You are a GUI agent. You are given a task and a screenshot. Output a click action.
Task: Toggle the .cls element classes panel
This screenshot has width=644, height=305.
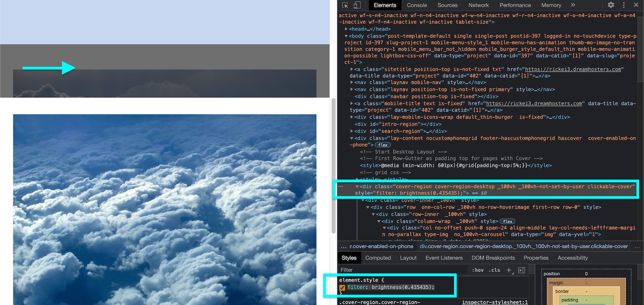(x=494, y=270)
